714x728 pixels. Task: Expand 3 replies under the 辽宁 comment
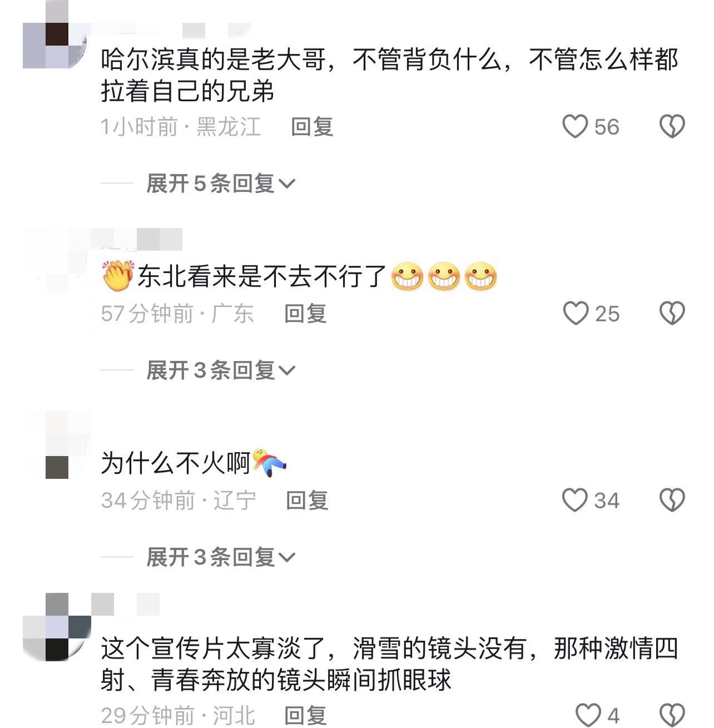(220, 557)
